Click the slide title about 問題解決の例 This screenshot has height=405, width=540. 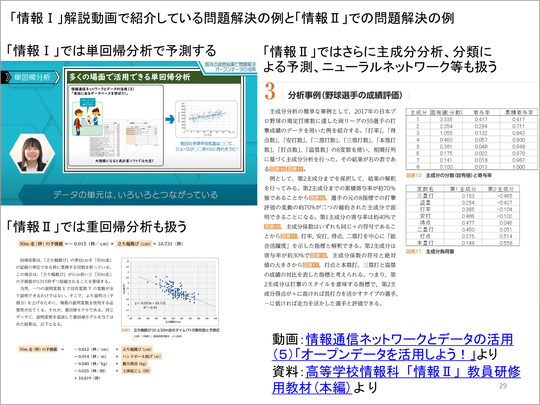[x=231, y=18]
